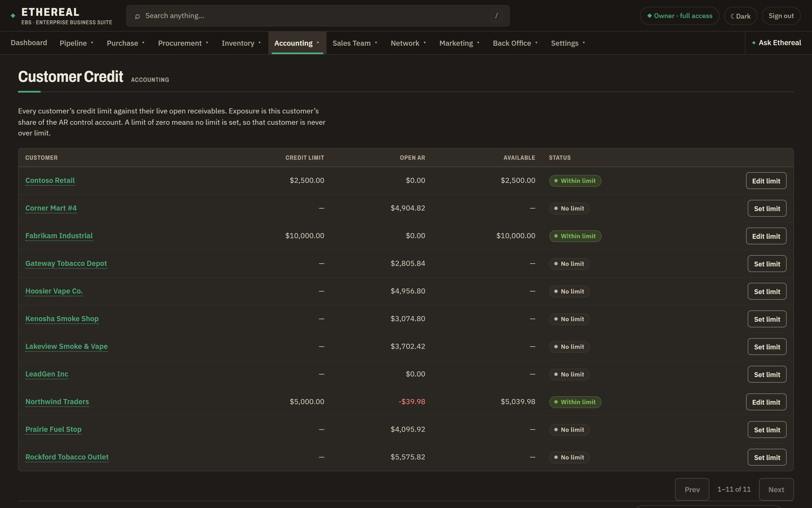Screen dimensions: 812x508
Task: Click the Next pagination button
Action: click(776, 490)
